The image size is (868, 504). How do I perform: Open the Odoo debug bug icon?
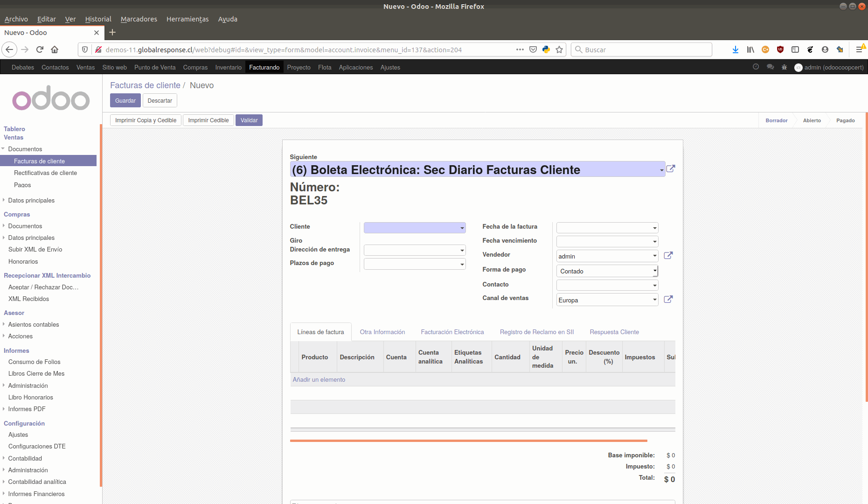pos(784,67)
